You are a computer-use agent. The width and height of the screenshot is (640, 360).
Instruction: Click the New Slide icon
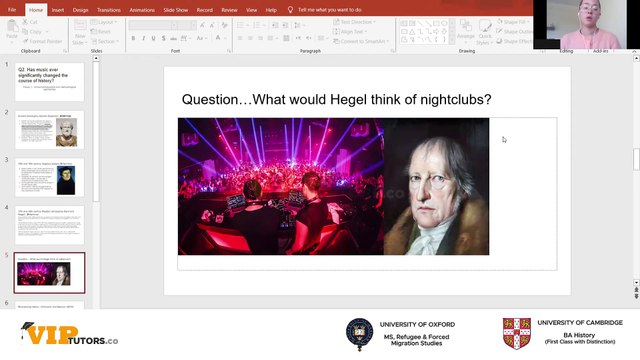(x=80, y=26)
